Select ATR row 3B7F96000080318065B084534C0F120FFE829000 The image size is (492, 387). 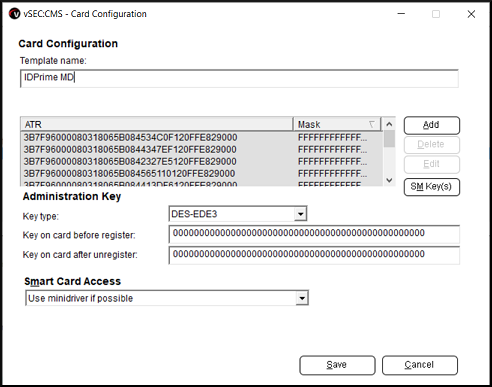[130, 137]
